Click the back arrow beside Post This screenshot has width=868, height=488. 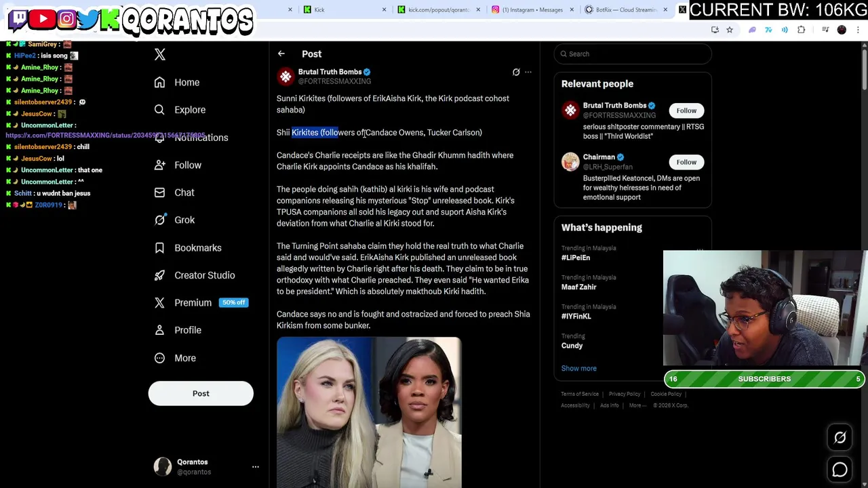pos(281,54)
